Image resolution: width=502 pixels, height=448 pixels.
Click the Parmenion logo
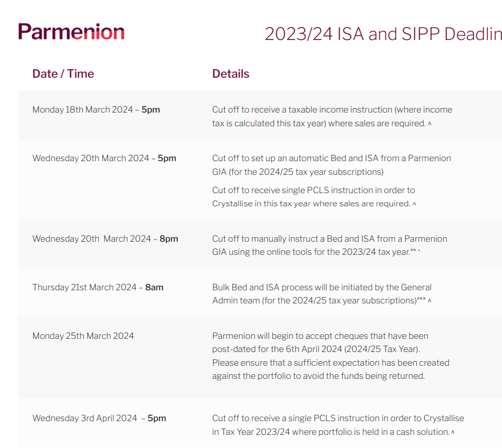71,31
